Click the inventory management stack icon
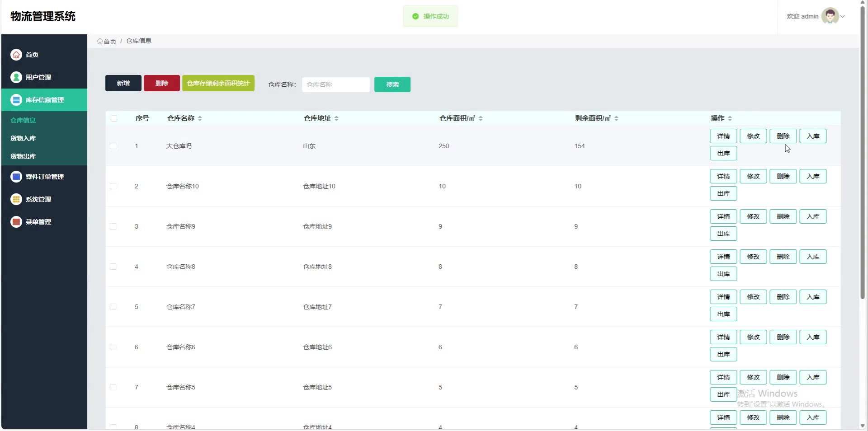Viewport: 868px width, 431px height. [16, 100]
